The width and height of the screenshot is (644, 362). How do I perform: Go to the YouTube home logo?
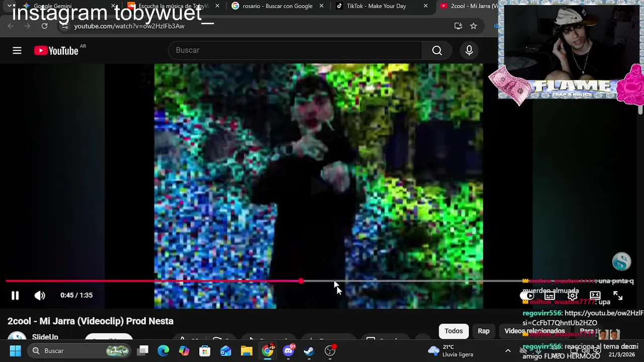click(x=56, y=50)
